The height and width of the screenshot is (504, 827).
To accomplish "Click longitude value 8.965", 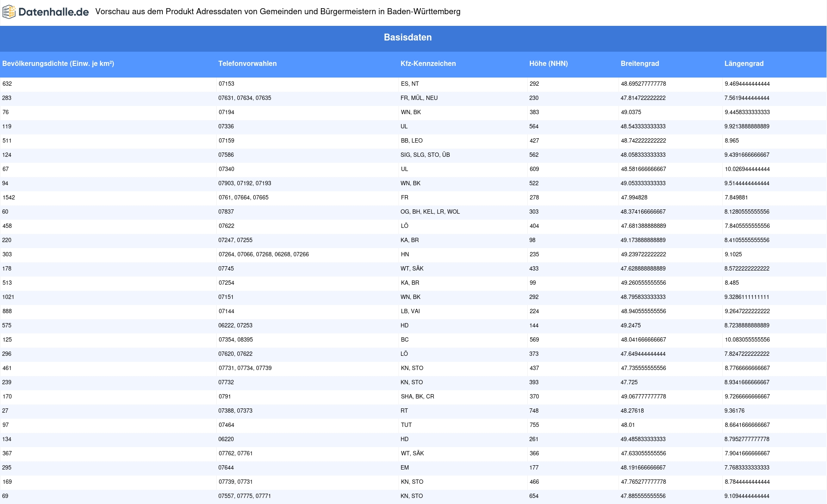I will point(731,141).
